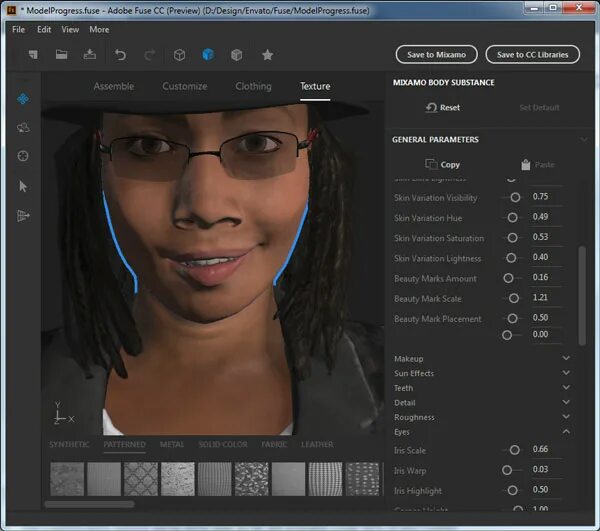Open the File menu
This screenshot has height=531, width=600.
[18, 29]
